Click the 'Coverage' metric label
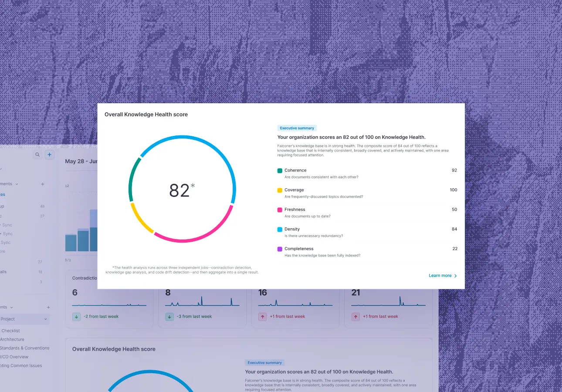 (294, 190)
